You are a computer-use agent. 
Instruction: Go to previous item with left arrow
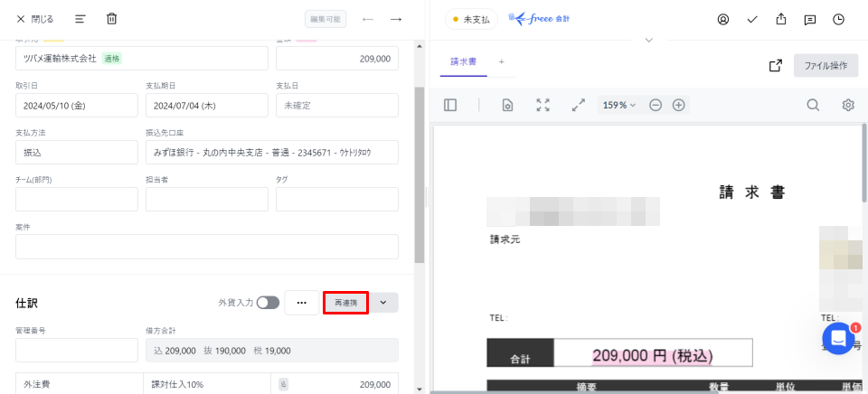(368, 19)
